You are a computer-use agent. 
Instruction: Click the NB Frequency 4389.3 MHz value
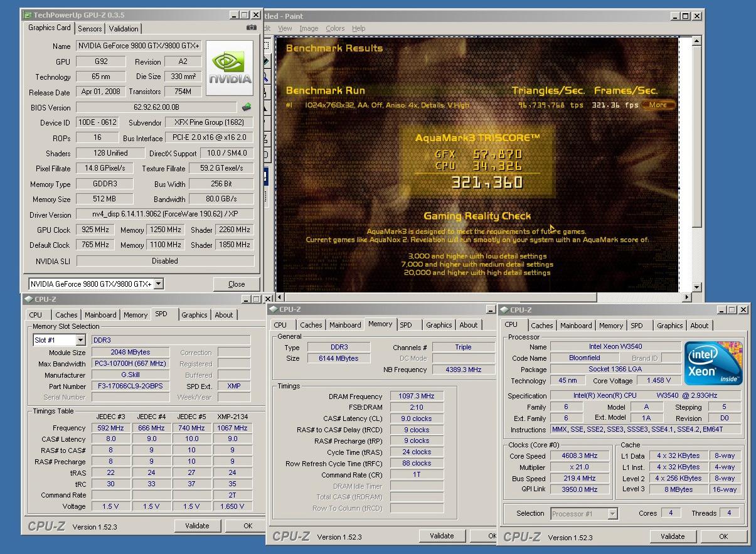(463, 370)
